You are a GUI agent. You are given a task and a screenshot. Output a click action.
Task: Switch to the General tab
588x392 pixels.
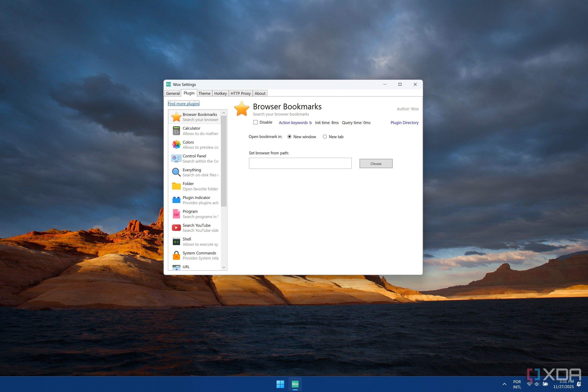tap(173, 93)
